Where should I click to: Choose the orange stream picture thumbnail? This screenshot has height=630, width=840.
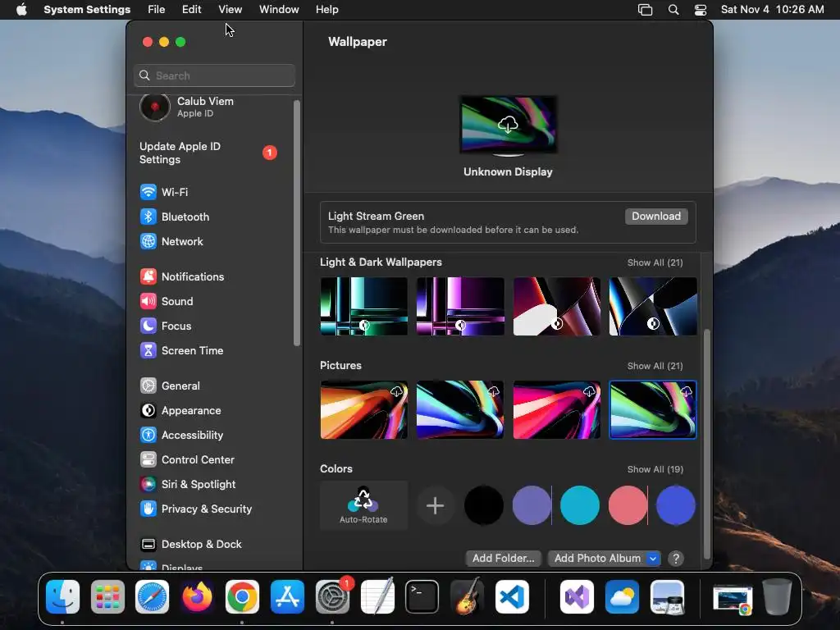tap(363, 410)
